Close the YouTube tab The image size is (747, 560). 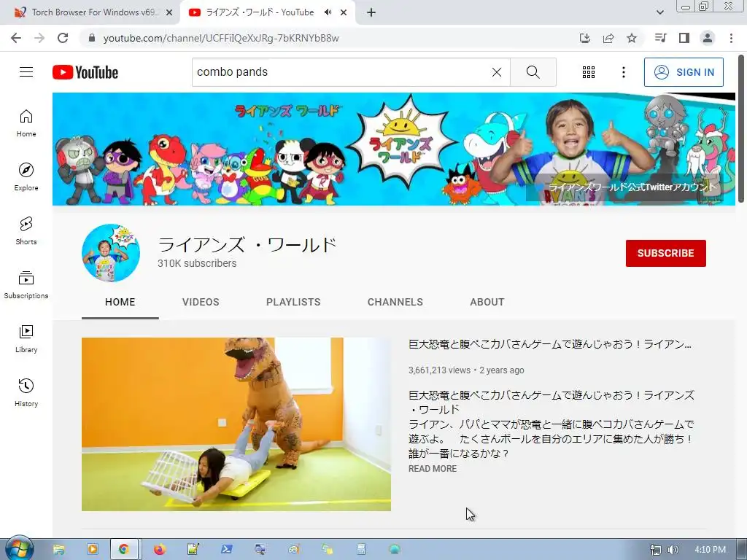pos(344,12)
